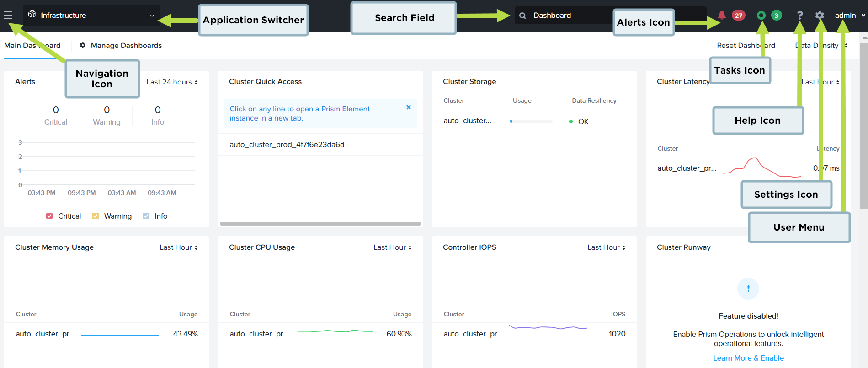Screen dimensions: 868x368
Task: Select the Main Dashboard tab
Action: pos(32,46)
